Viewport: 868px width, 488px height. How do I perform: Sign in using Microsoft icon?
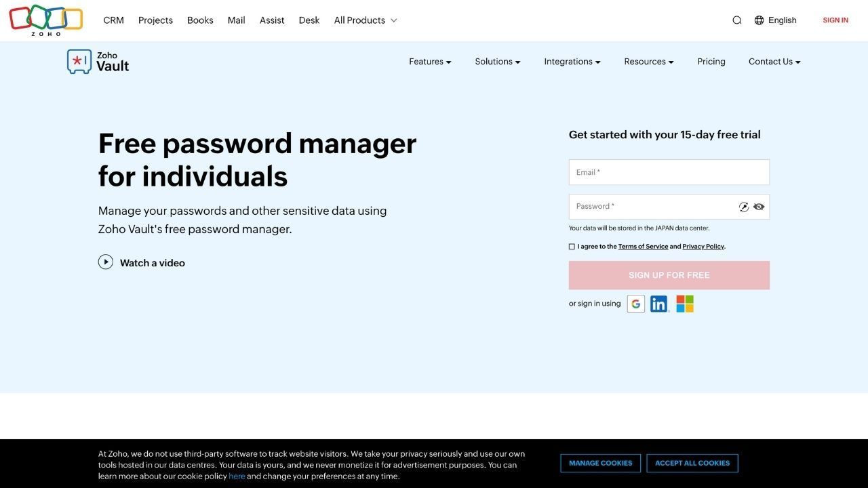[x=685, y=304]
